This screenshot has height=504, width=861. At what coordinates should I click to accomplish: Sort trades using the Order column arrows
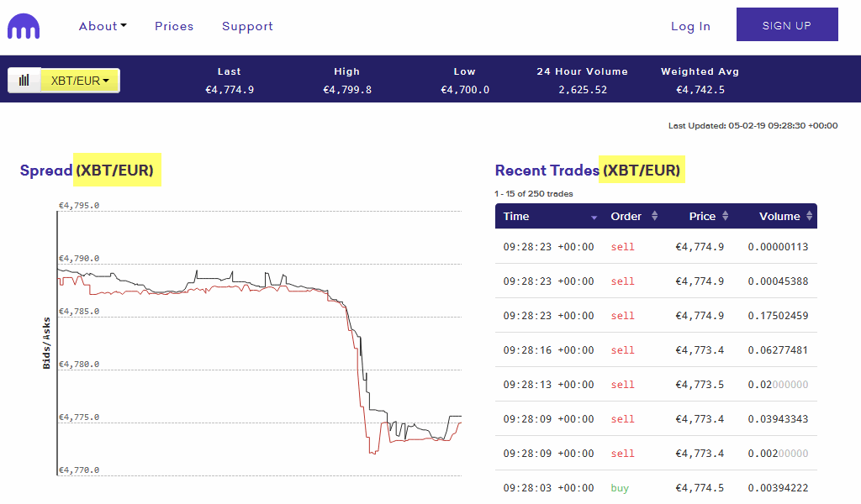[653, 216]
